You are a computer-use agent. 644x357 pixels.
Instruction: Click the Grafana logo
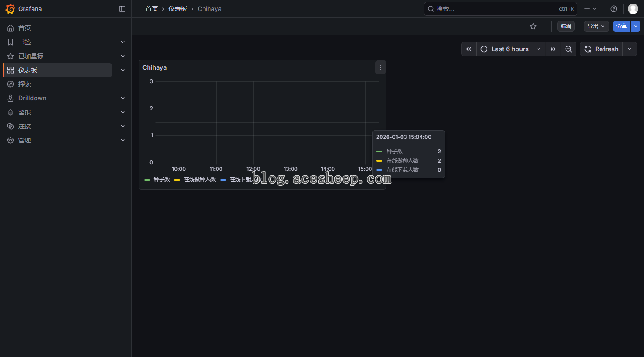click(x=11, y=8)
